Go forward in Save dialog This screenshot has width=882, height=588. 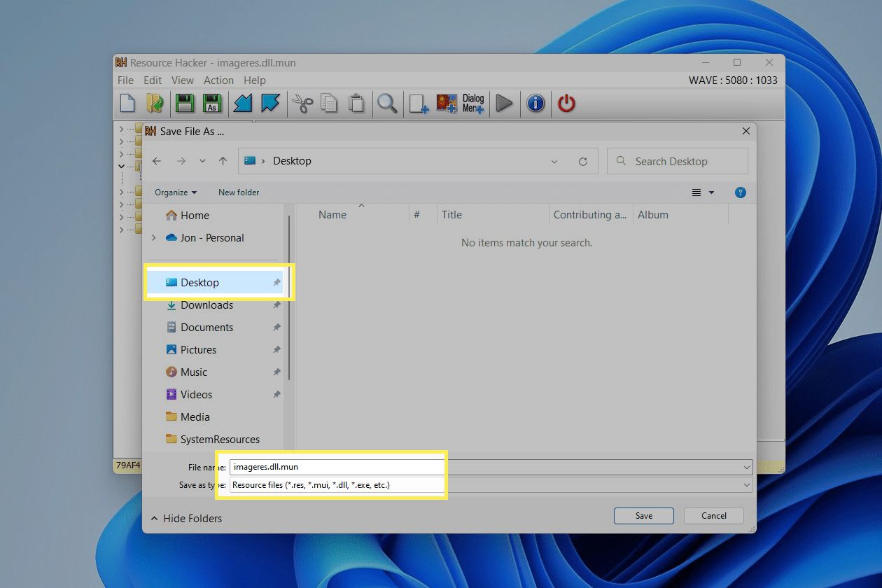coord(181,161)
